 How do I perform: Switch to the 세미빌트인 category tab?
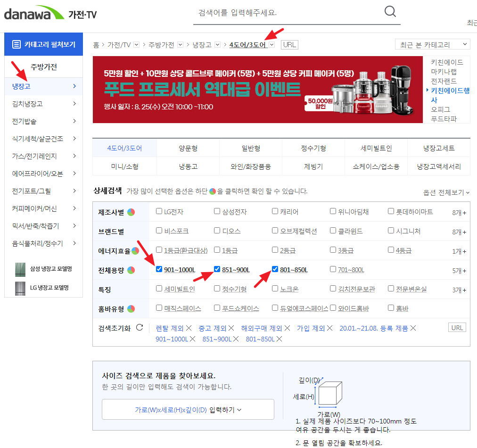pos(376,148)
